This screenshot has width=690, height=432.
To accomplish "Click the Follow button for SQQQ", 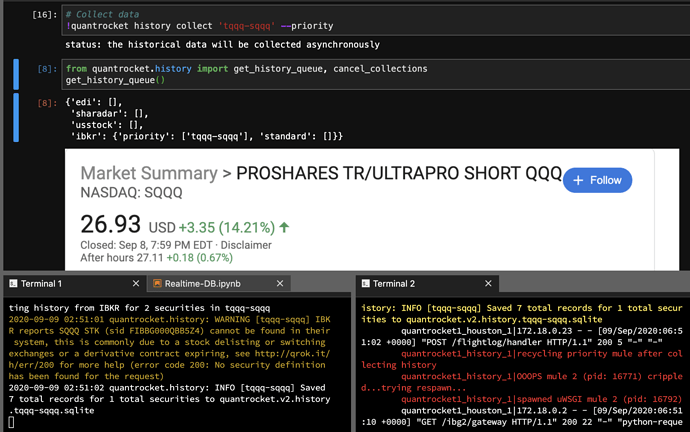I will (x=598, y=180).
